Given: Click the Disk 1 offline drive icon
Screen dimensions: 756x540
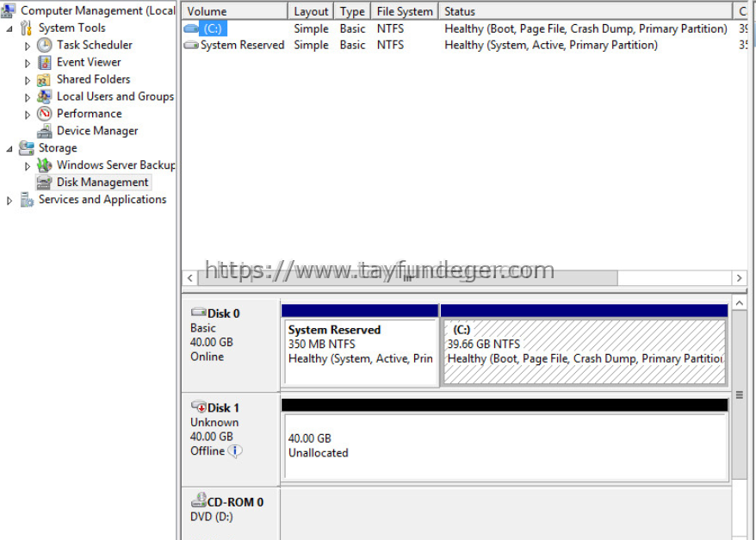Looking at the screenshot, I should 199,407.
